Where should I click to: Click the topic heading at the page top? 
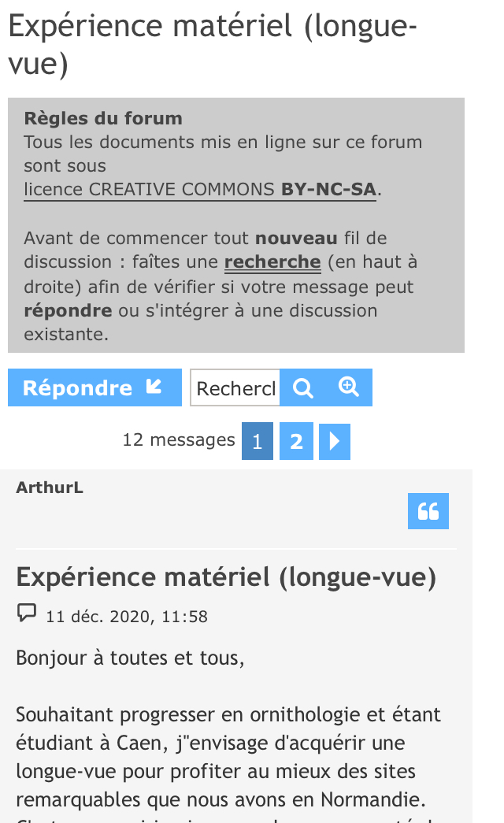point(213,46)
